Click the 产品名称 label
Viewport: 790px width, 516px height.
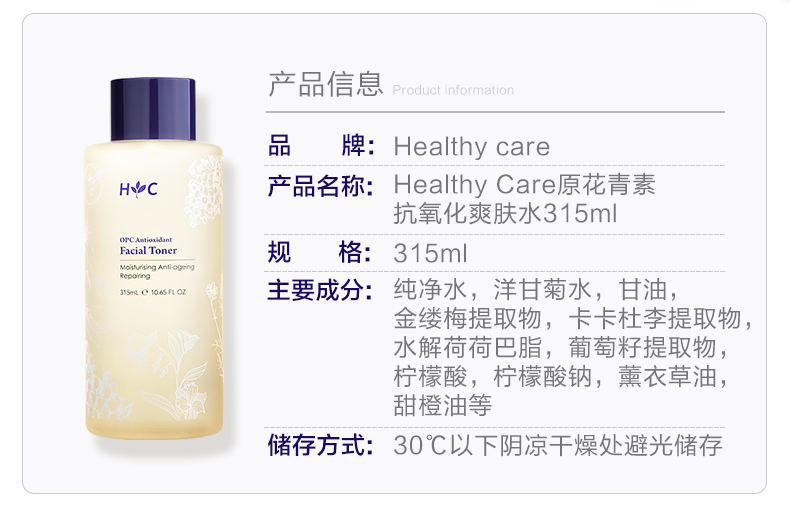point(320,186)
